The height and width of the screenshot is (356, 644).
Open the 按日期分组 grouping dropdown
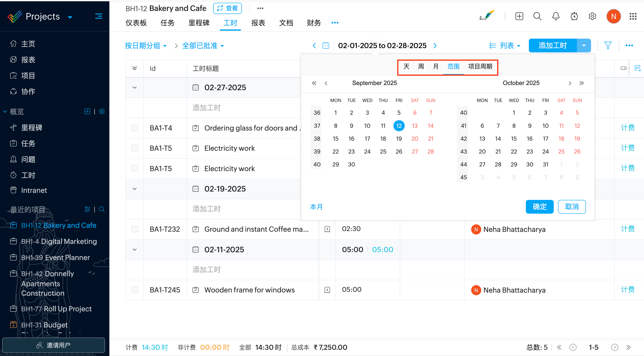point(146,46)
